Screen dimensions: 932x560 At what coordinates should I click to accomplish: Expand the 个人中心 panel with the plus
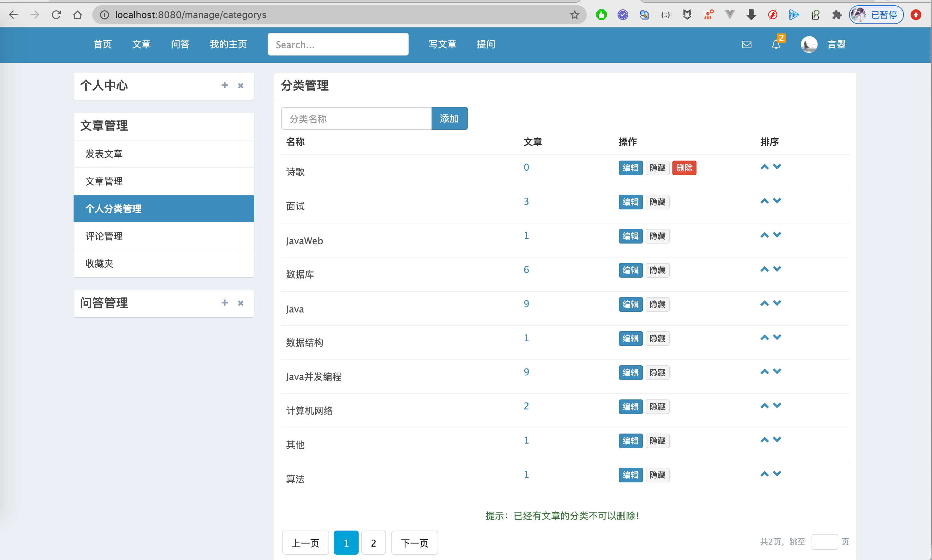tap(224, 86)
